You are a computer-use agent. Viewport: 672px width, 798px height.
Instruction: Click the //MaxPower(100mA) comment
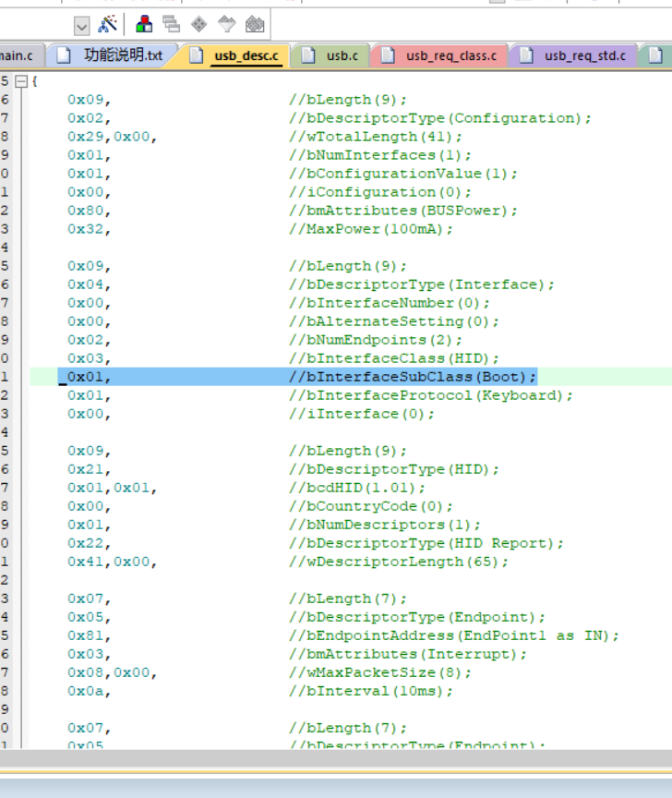(371, 229)
